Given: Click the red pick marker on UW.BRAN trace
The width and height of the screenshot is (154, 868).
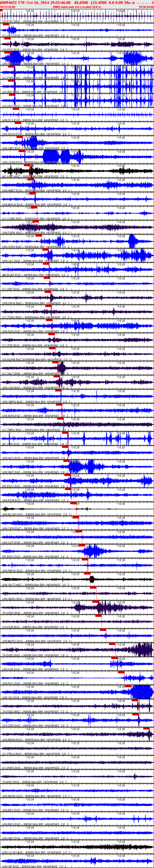Looking at the screenshot, I should [146, 728].
